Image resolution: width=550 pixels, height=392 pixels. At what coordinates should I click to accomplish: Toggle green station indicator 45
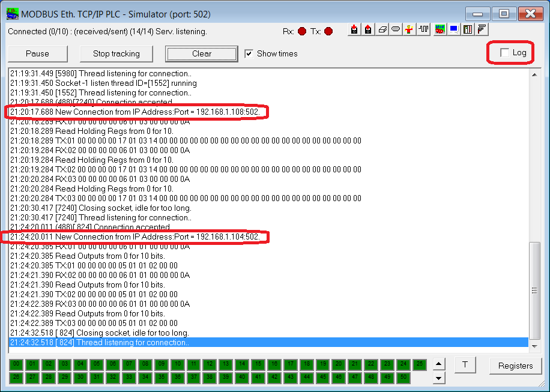[322, 378]
